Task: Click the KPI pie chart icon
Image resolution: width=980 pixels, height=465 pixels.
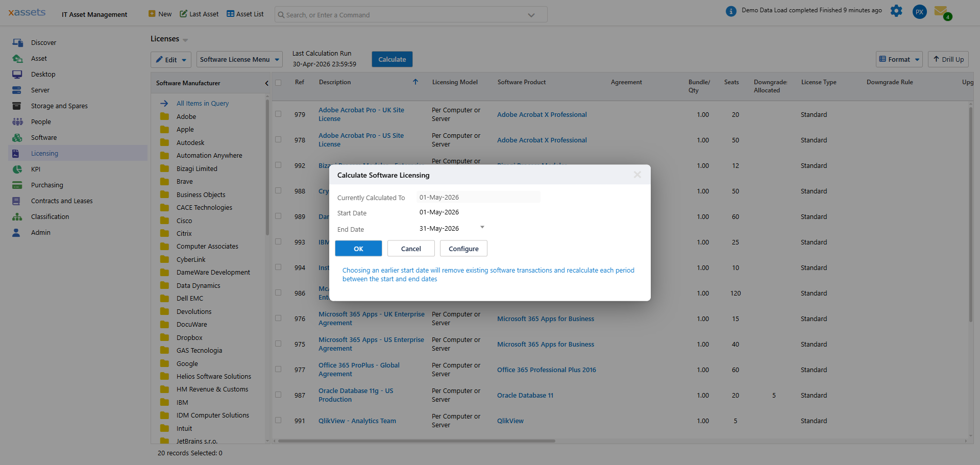Action: (18, 169)
